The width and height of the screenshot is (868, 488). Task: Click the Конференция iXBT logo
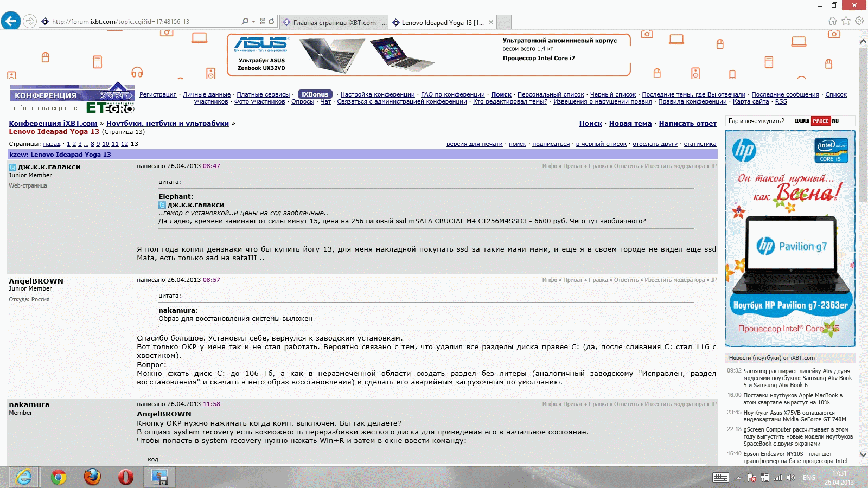[72, 92]
